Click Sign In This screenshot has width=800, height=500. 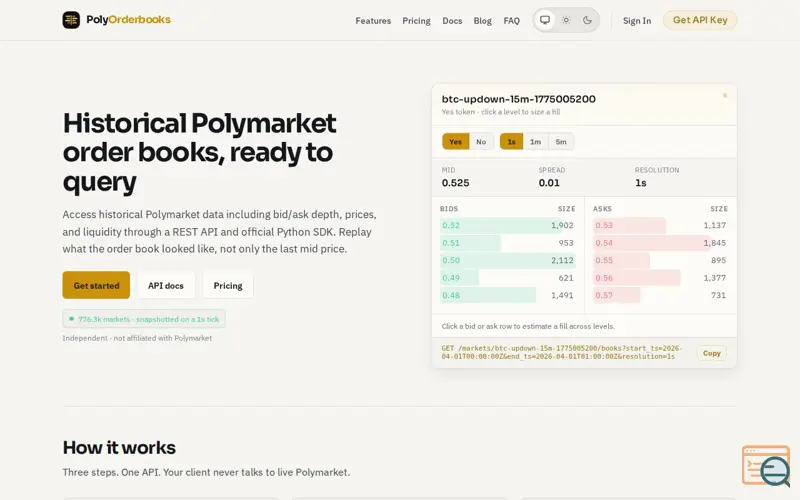tap(637, 21)
